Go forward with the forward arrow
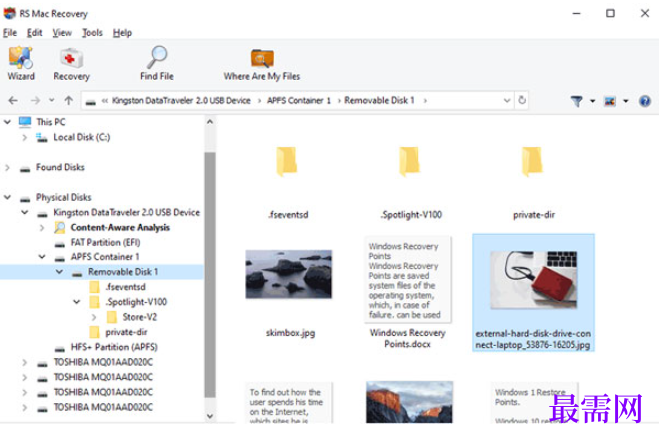 point(35,100)
